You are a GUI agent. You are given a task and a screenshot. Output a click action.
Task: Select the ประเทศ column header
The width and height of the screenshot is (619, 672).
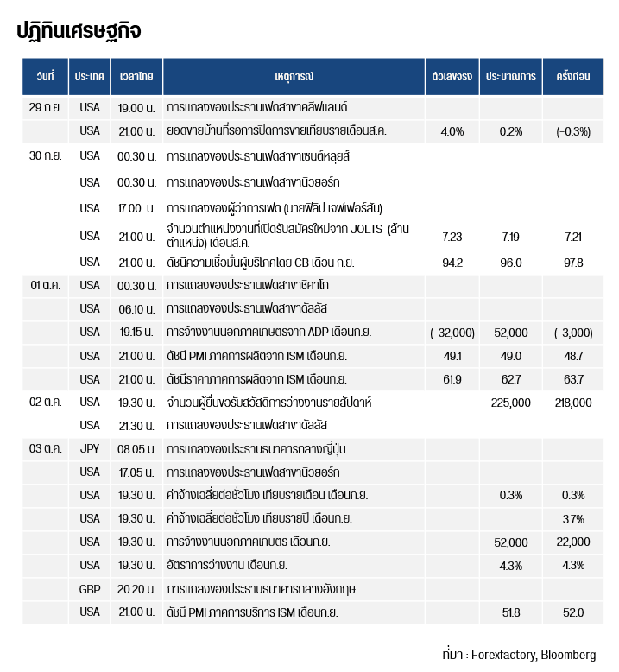[90, 77]
